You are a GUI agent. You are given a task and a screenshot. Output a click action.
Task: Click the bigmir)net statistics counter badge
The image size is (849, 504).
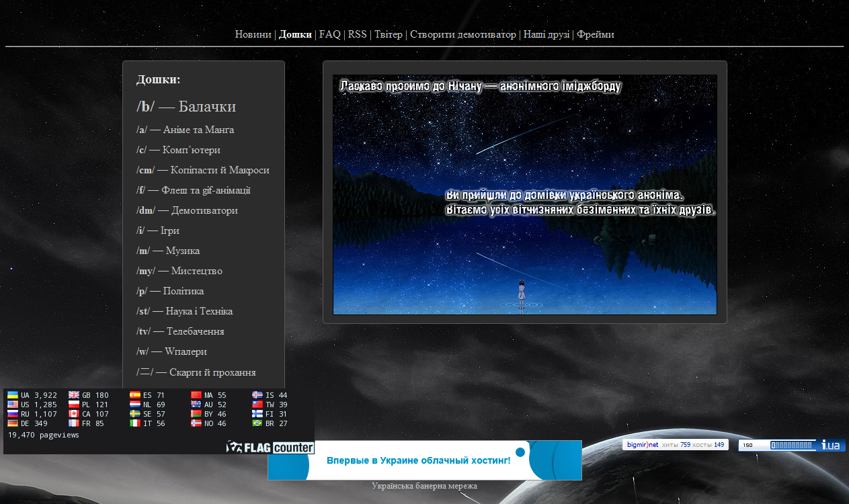coord(675,445)
